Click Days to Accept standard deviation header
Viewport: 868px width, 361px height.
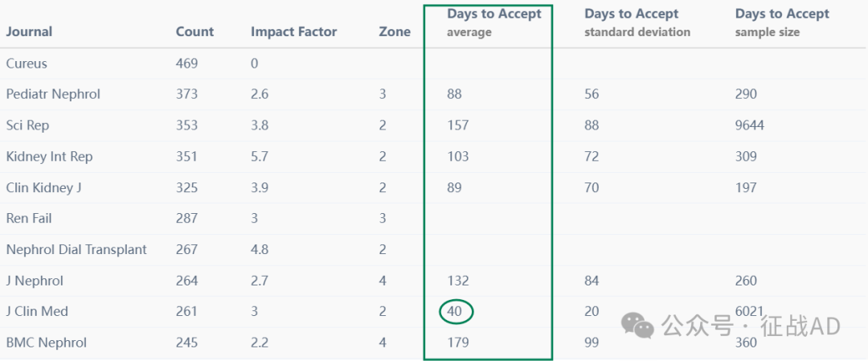637,23
